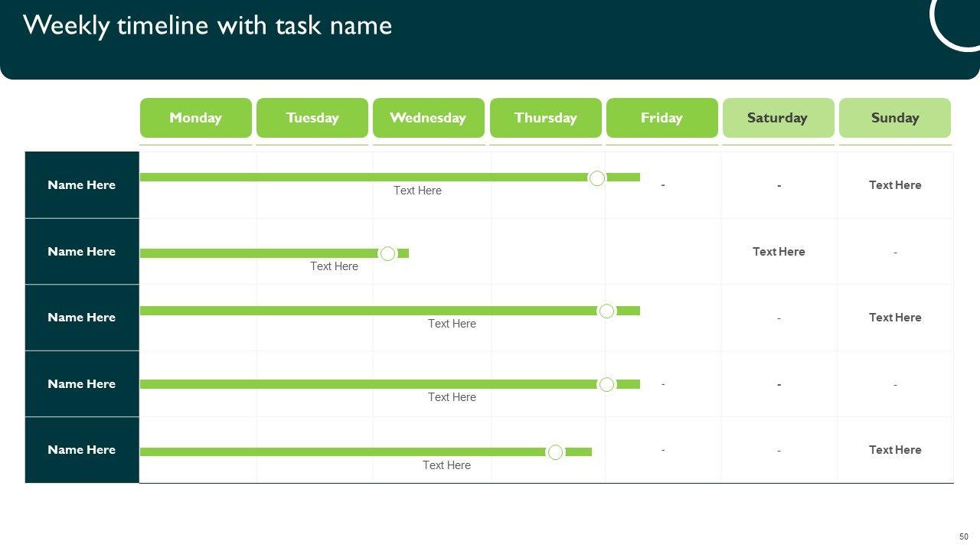
Task: Click the Wednesday header button
Action: [x=428, y=118]
